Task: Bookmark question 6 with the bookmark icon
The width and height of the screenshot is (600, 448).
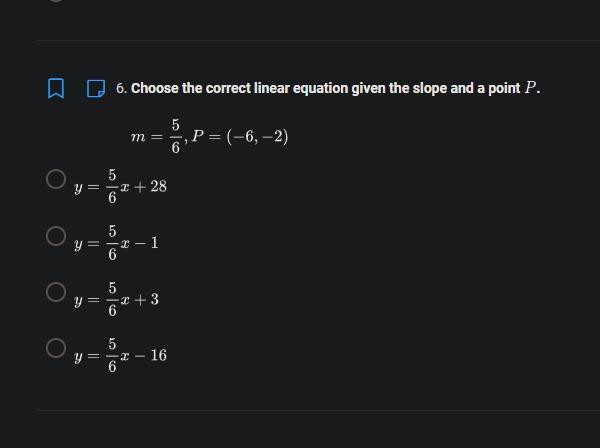Action: click(56, 88)
